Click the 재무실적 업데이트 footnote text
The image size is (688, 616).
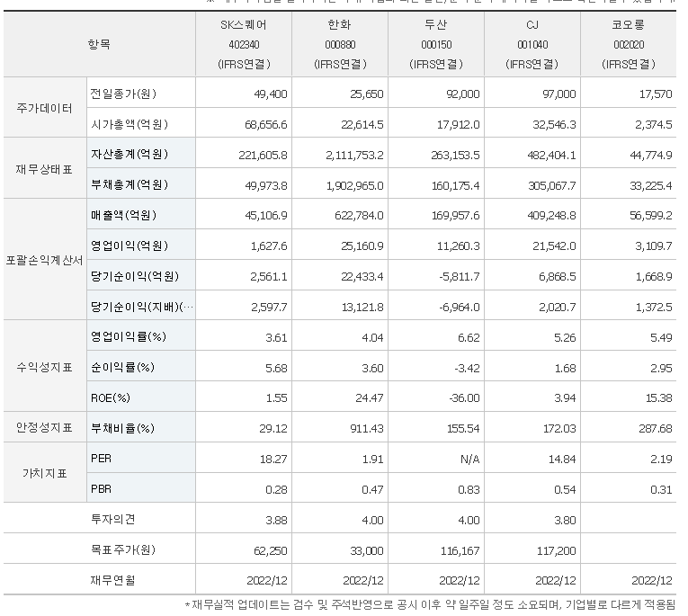point(430,605)
